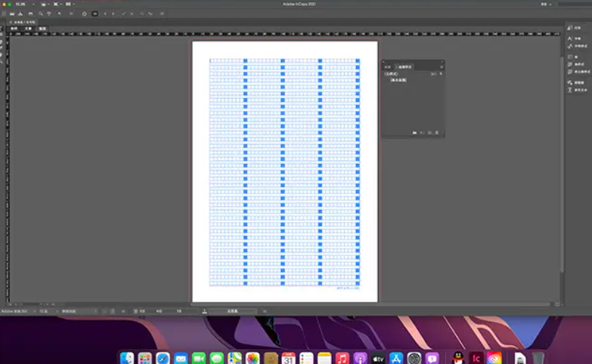592x364 pixels.
Task: Select the [No Style] entry in panel
Action: (x=392, y=73)
